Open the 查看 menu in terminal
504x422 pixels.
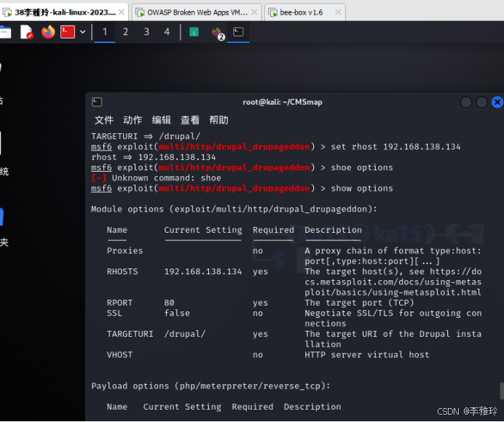pos(190,120)
